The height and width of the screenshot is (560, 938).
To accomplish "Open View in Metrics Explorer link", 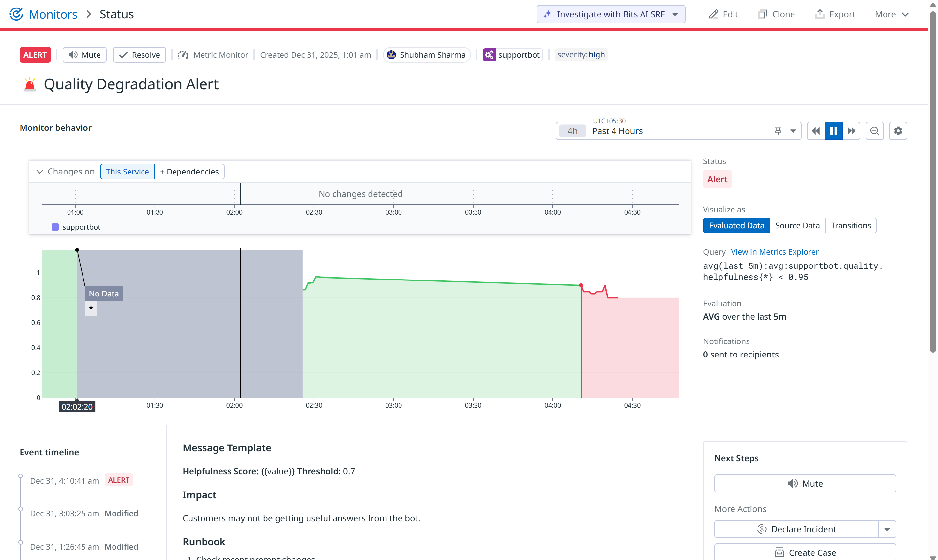I will click(774, 252).
